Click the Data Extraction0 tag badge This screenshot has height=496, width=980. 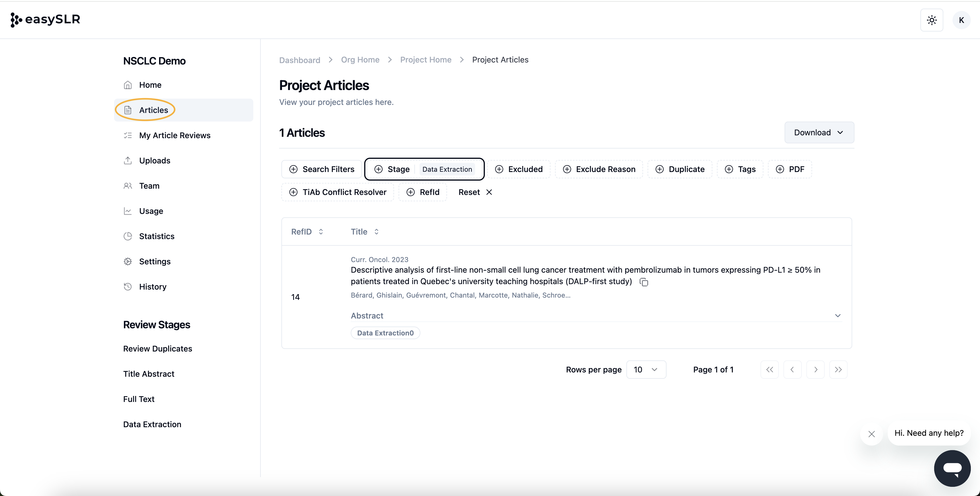click(x=385, y=333)
